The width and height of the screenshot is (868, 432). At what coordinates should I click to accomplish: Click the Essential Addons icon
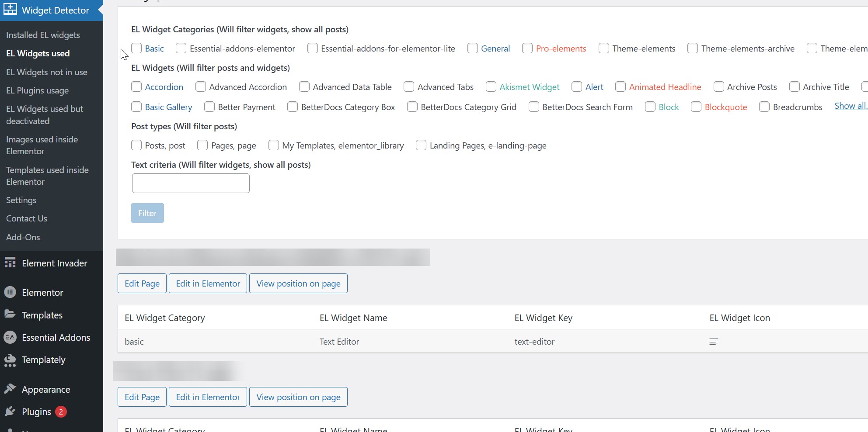click(10, 337)
